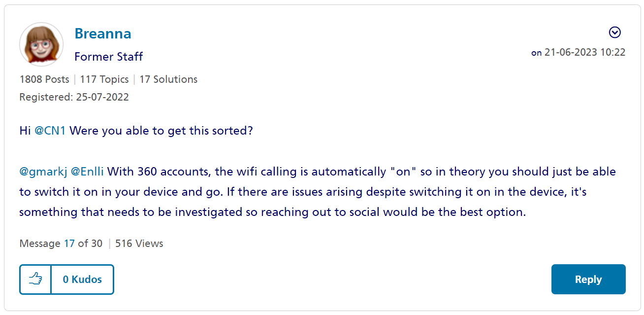Give kudos using the thumbs-up icon

point(34,279)
